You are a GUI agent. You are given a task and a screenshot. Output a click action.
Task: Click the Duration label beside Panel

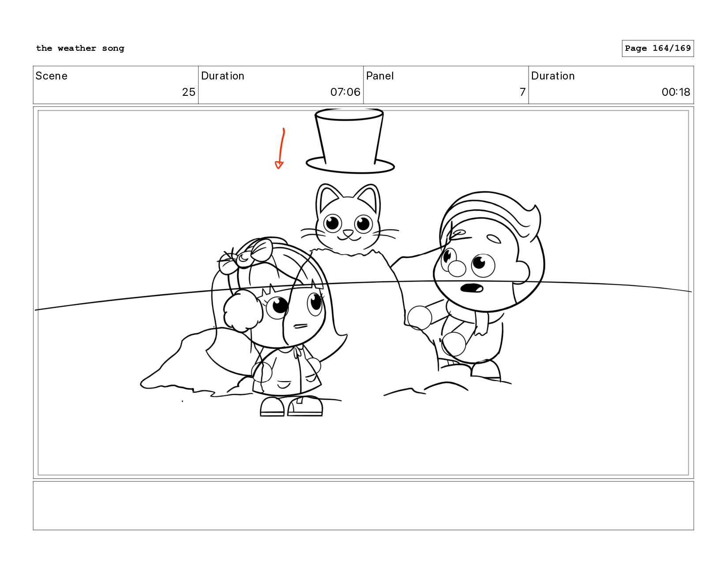point(553,76)
